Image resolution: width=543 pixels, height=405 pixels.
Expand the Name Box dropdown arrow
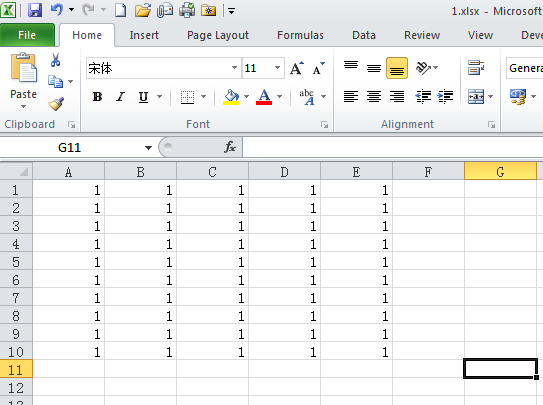148,148
